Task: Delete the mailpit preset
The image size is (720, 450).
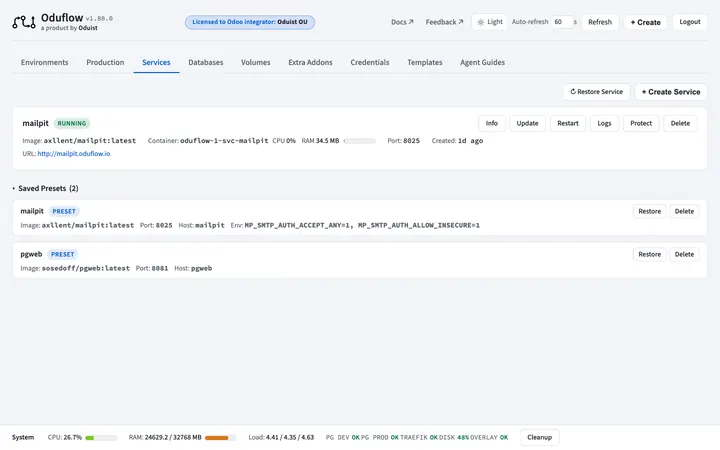Action: click(x=684, y=211)
